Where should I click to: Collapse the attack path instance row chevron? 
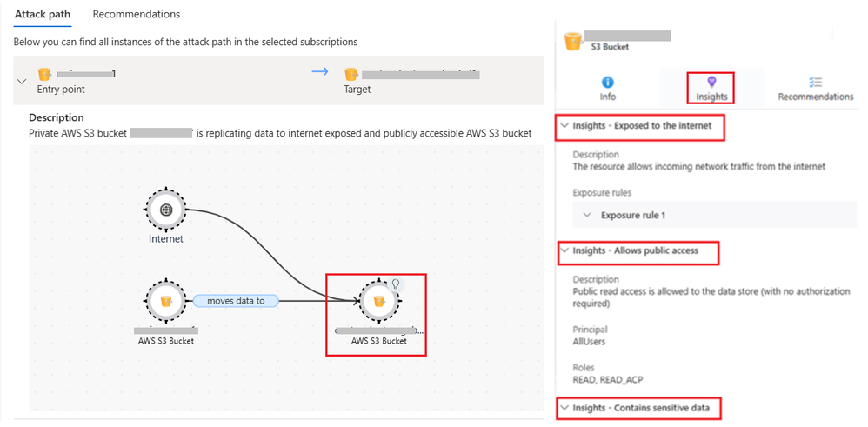tap(22, 82)
